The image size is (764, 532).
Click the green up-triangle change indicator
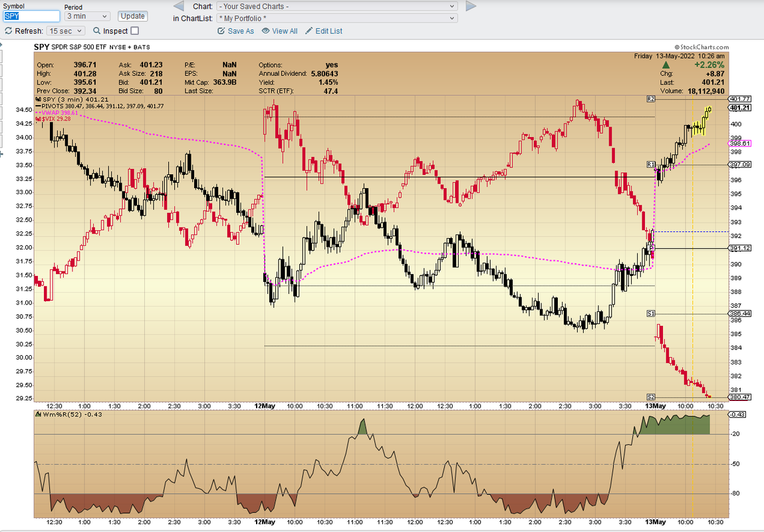tap(666, 65)
